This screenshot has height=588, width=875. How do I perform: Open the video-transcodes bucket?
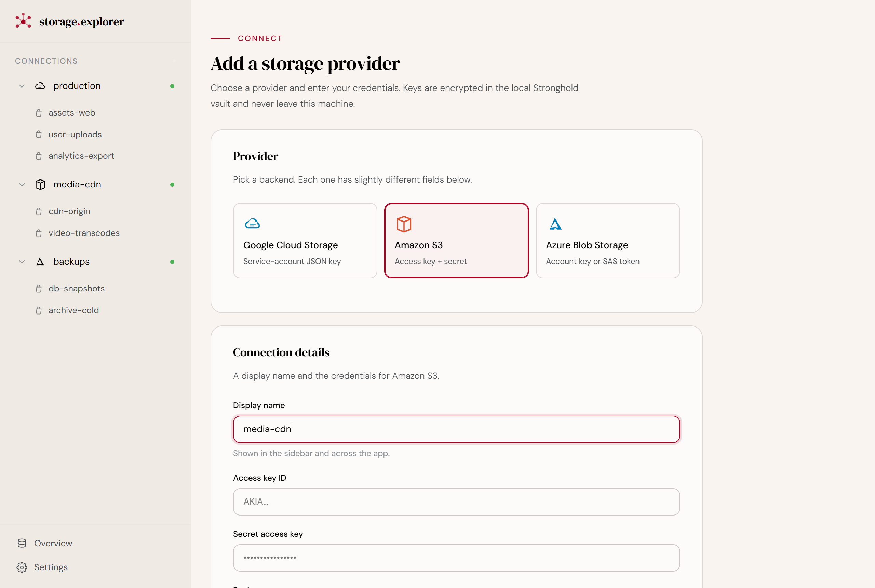(84, 233)
